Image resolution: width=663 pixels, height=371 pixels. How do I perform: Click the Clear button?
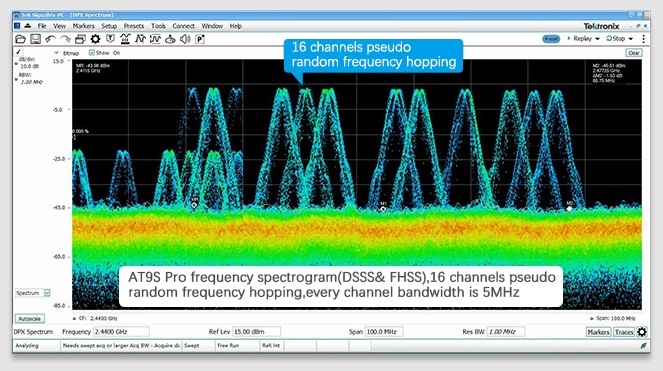point(633,53)
